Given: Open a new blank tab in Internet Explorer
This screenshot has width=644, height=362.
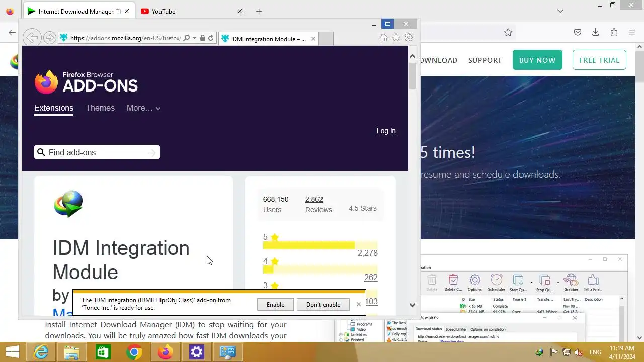Looking at the screenshot, I should pyautogui.click(x=326, y=39).
